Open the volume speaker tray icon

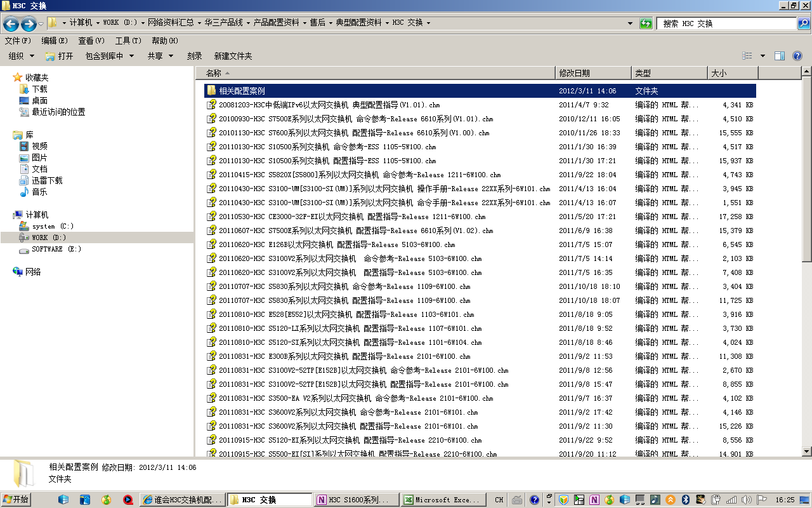click(747, 500)
